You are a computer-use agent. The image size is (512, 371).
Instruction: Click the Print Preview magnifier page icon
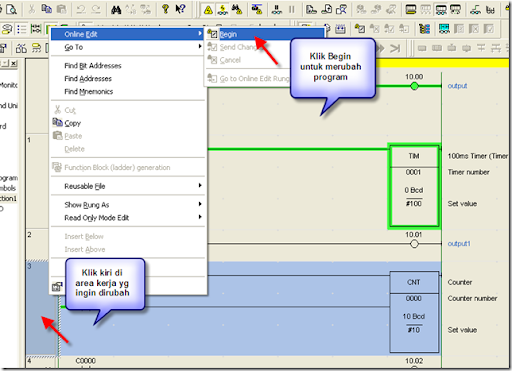coord(11,9)
